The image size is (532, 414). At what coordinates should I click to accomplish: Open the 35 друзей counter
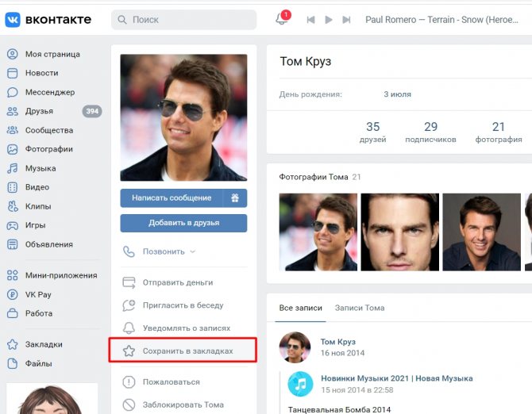[x=372, y=132]
